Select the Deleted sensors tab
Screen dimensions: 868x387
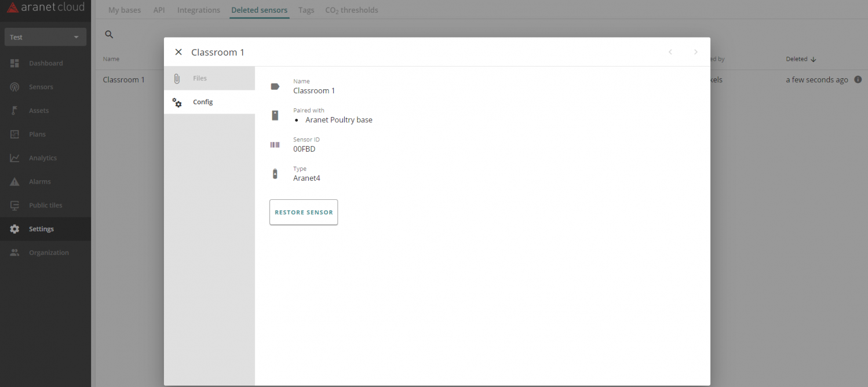coord(259,10)
